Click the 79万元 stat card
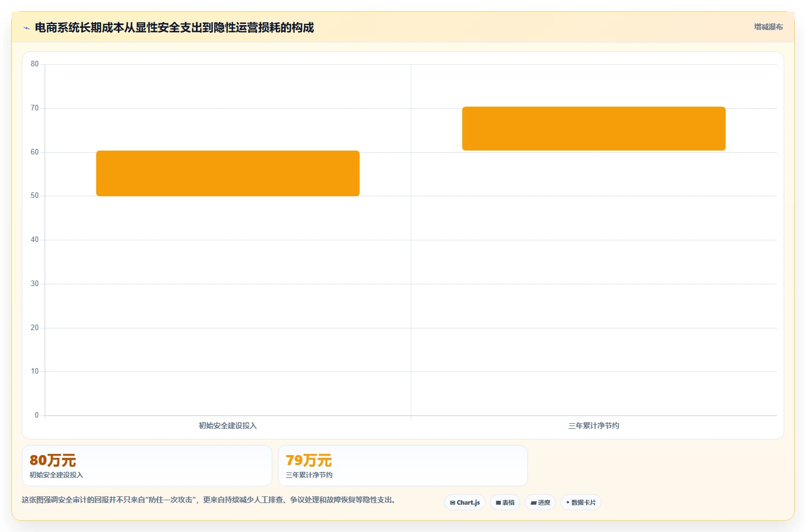The width and height of the screenshot is (806, 532). point(403,466)
